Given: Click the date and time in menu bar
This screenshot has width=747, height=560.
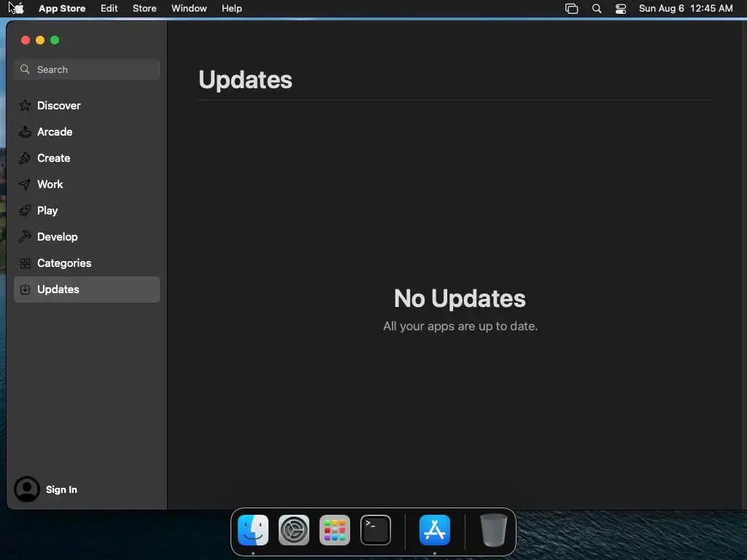Looking at the screenshot, I should pos(686,9).
